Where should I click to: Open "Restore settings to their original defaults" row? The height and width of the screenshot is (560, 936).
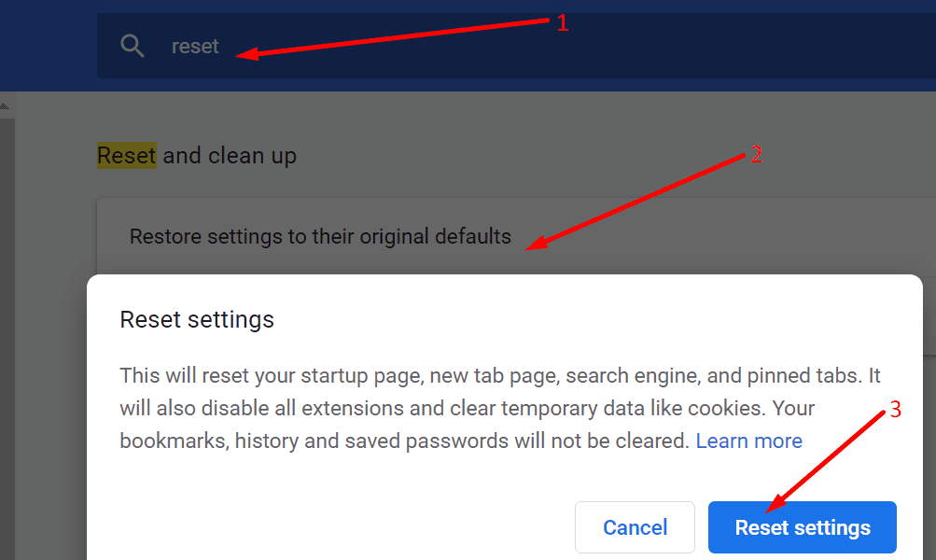(516, 236)
